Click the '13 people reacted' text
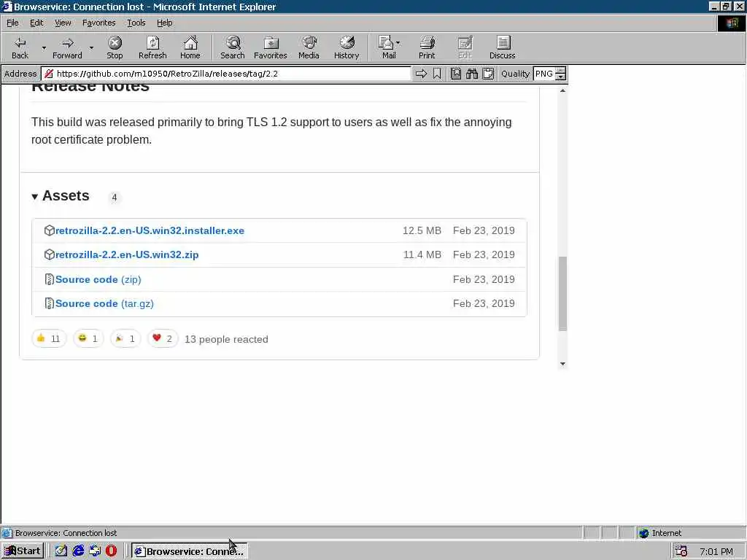This screenshot has width=747, height=560. (x=226, y=339)
